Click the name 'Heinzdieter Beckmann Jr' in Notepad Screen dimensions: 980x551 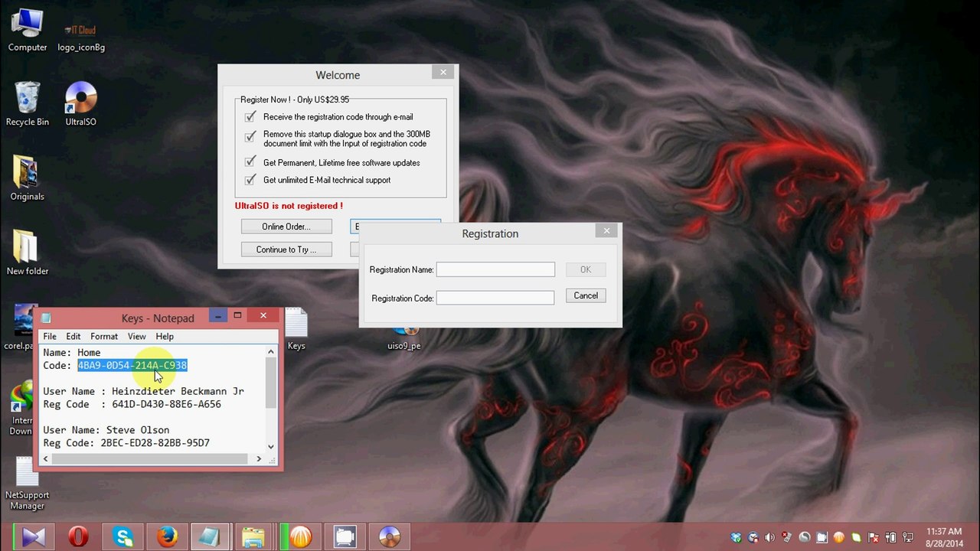point(178,391)
